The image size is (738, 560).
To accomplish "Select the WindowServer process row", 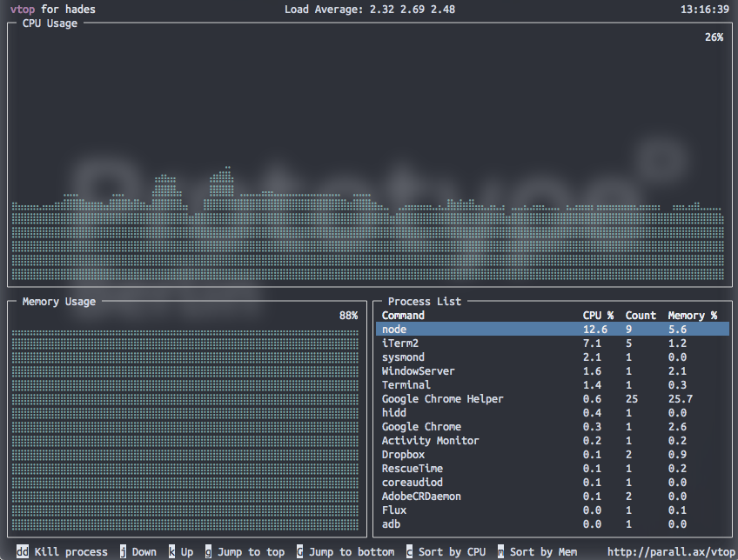I will [x=553, y=371].
